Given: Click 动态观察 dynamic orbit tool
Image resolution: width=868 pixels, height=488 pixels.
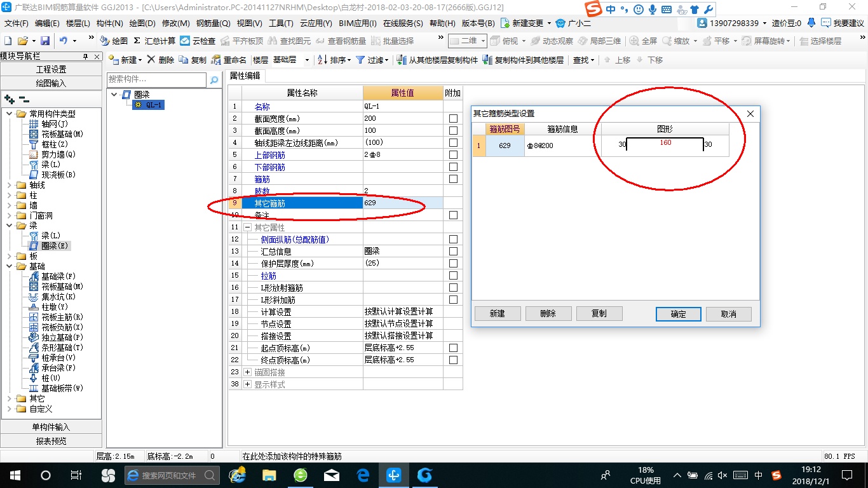Looking at the screenshot, I should (552, 41).
